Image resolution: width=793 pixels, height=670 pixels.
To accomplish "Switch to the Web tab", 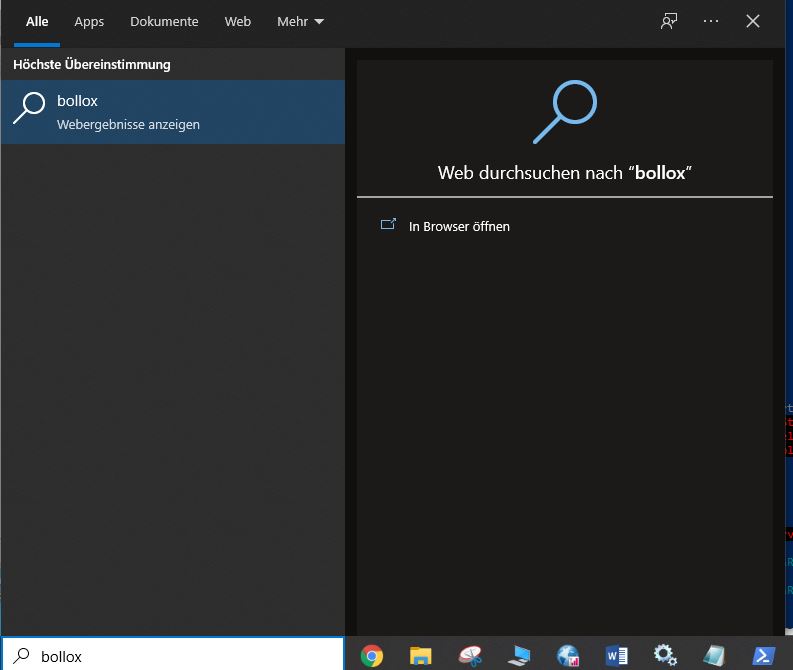I will click(238, 22).
